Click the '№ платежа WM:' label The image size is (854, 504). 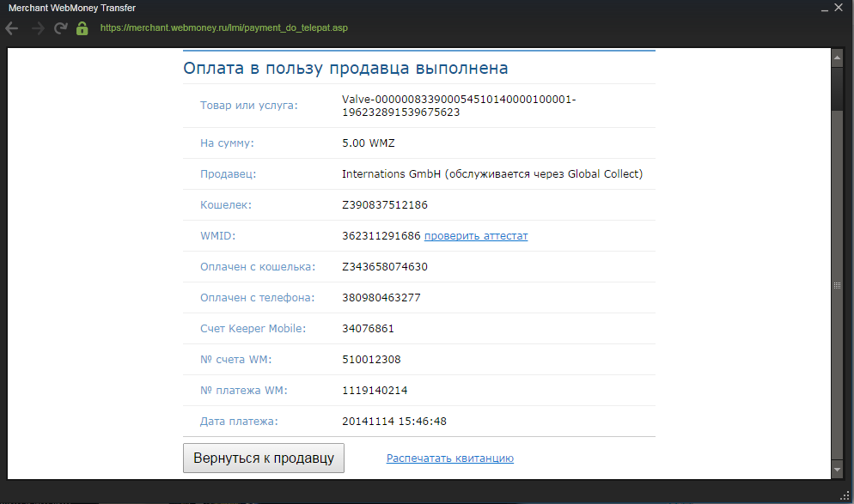(x=243, y=391)
